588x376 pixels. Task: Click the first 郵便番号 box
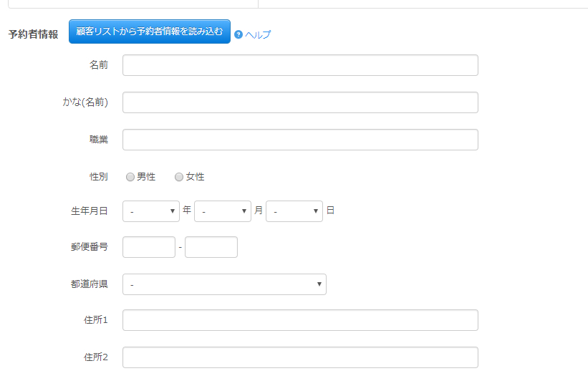tap(149, 247)
